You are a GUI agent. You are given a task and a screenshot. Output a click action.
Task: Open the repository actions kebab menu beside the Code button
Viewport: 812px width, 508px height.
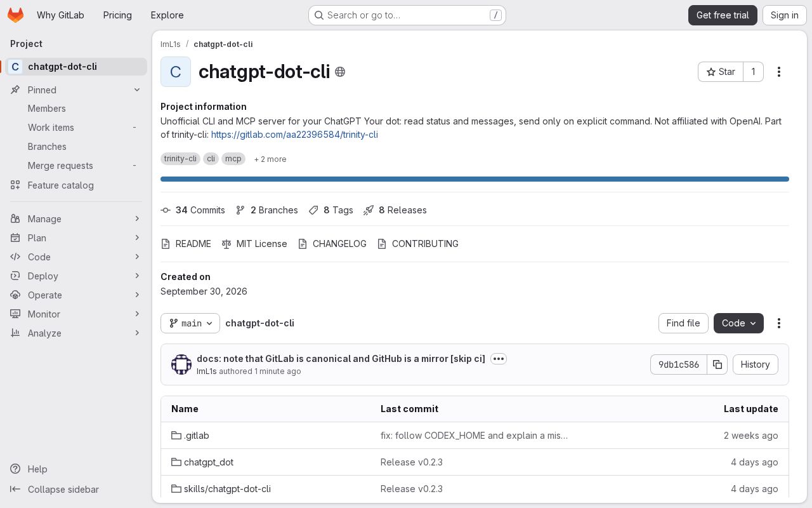[779, 323]
